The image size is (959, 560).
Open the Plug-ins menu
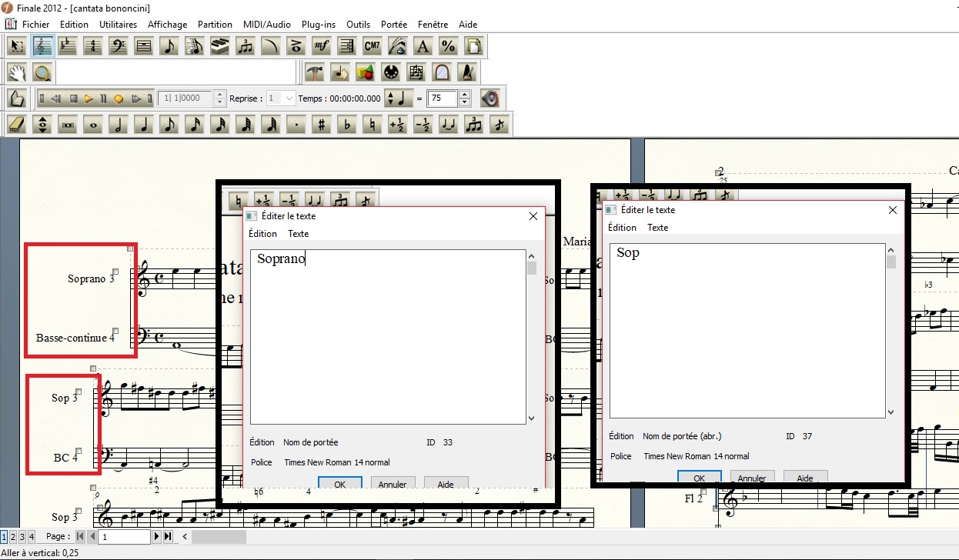coord(318,25)
